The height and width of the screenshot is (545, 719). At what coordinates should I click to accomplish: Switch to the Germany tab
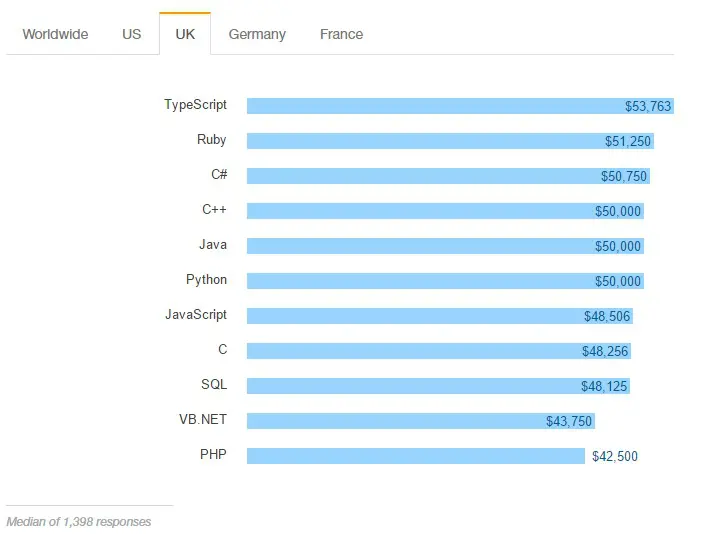click(x=257, y=34)
